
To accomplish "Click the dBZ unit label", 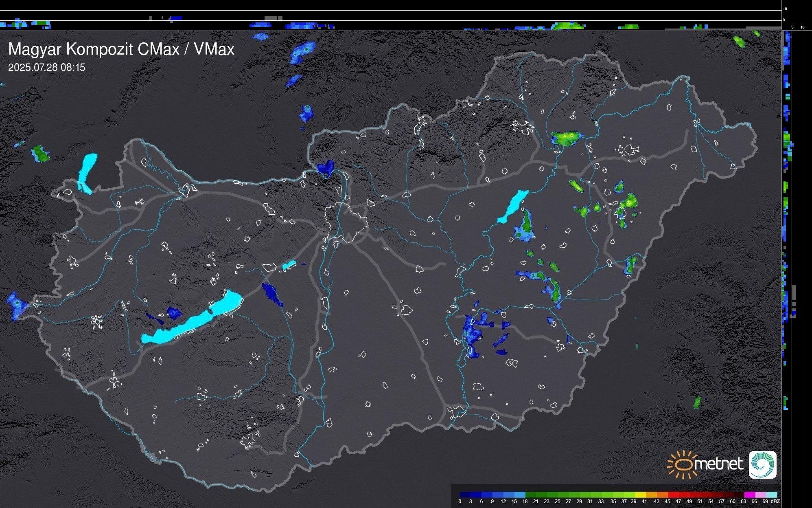I will (x=775, y=501).
